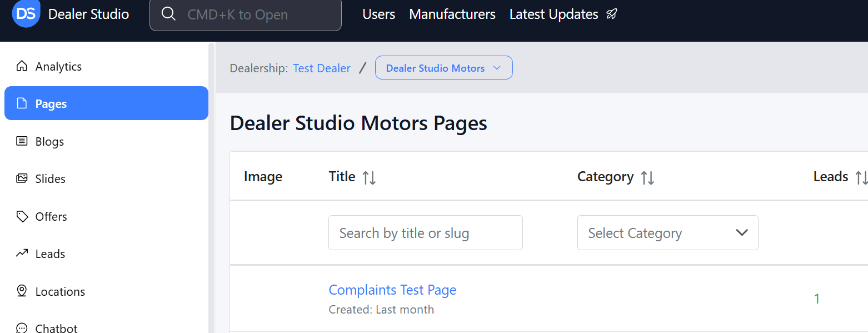Toggle sorting on the Category column
Screen dimensions: 868x333
tap(647, 178)
